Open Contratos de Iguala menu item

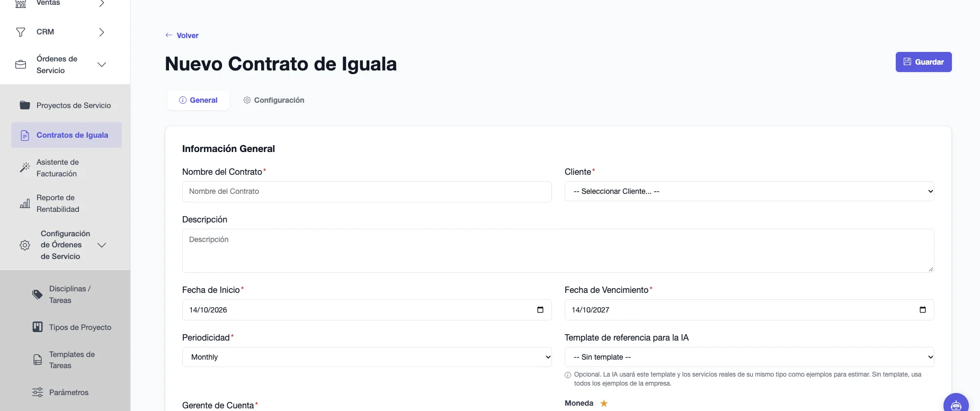click(66, 135)
